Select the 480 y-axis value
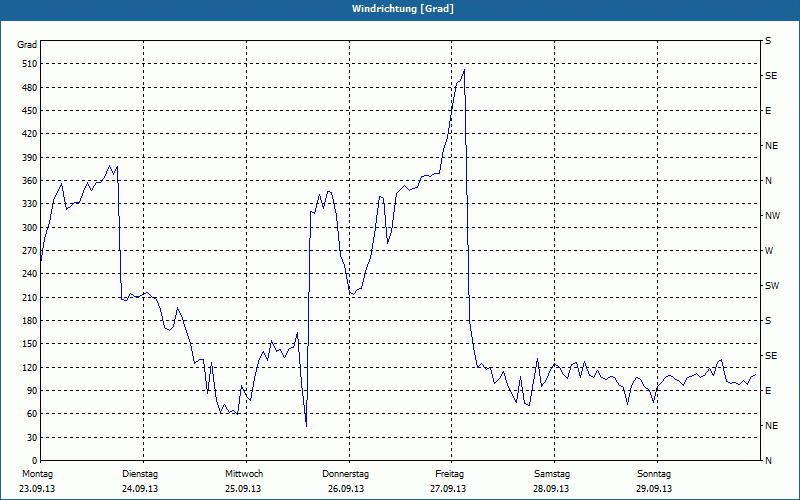 (x=30, y=88)
